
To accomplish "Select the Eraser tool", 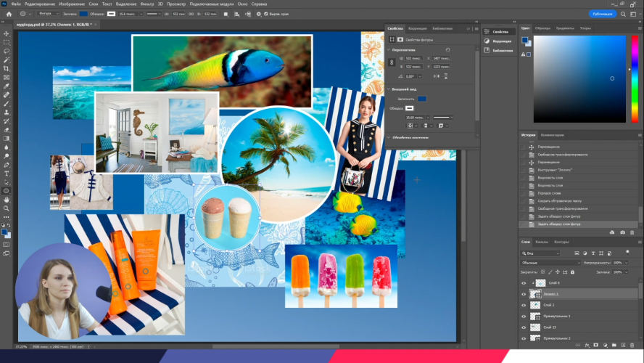I will click(6, 130).
